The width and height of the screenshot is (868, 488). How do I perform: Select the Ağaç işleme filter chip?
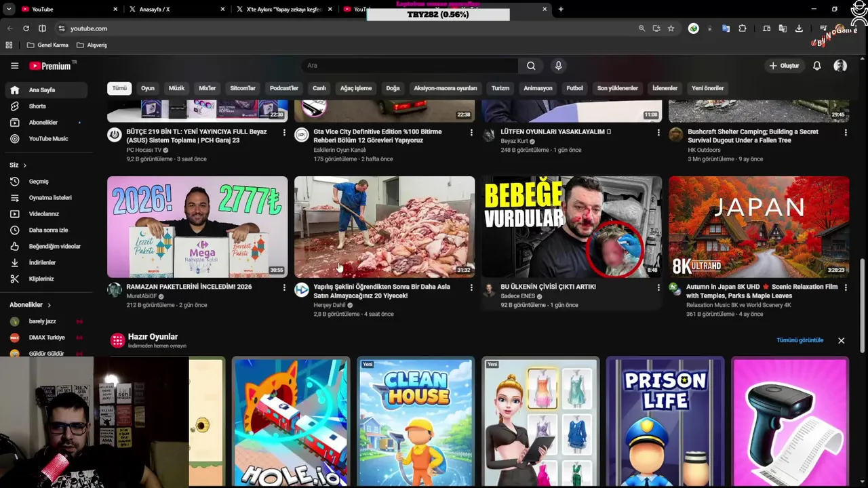pos(356,88)
